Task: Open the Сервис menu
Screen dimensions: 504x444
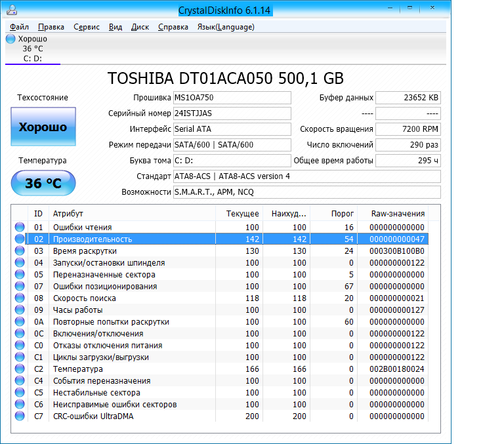Action: 87,27
